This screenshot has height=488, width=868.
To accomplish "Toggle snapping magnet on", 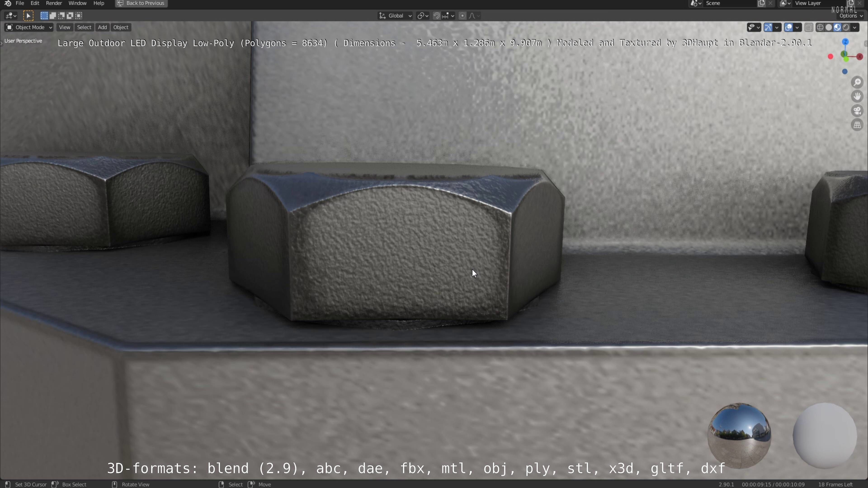I will [x=436, y=16].
